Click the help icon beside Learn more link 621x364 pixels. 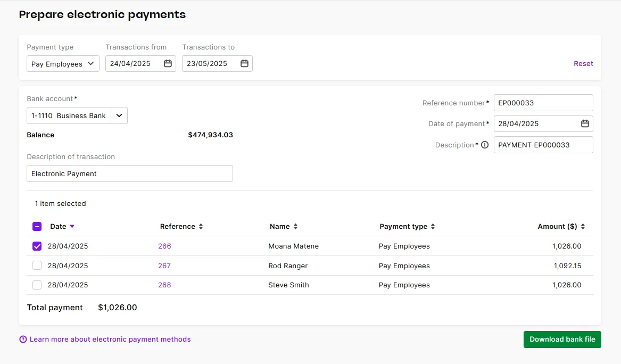tap(23, 339)
